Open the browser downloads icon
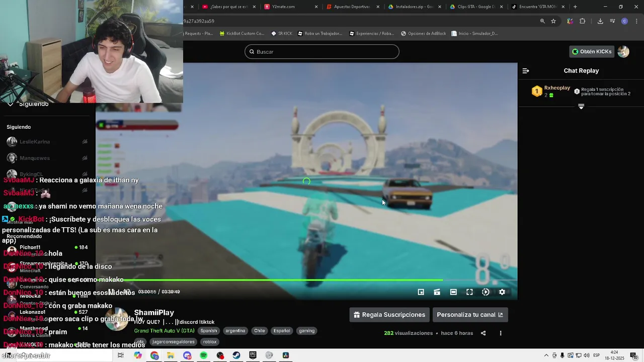 pyautogui.click(x=600, y=21)
